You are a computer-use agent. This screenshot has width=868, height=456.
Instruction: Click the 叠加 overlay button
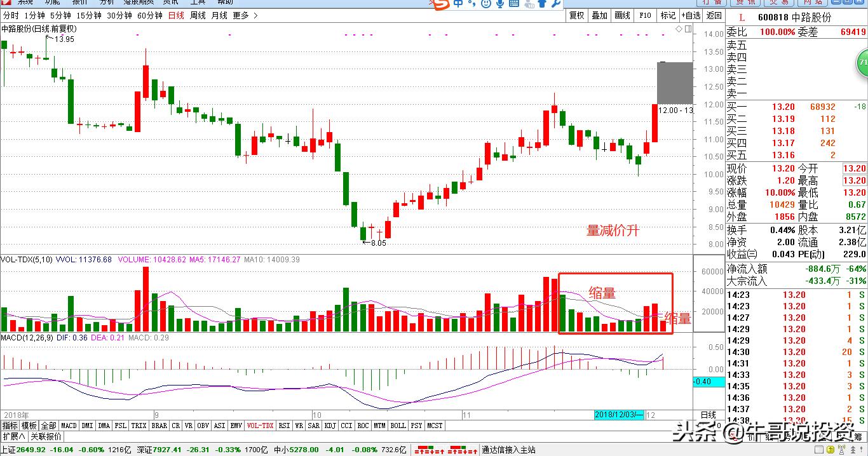coord(599,15)
